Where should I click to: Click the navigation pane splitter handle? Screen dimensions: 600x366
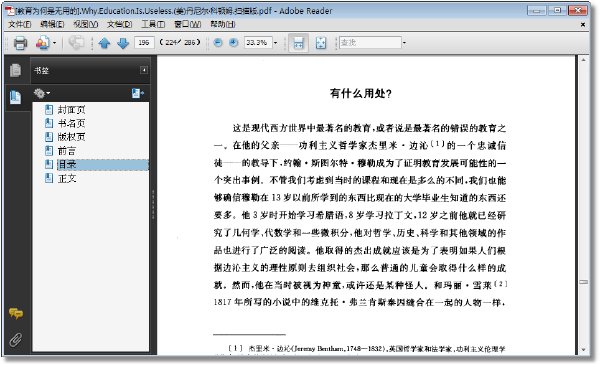153,204
